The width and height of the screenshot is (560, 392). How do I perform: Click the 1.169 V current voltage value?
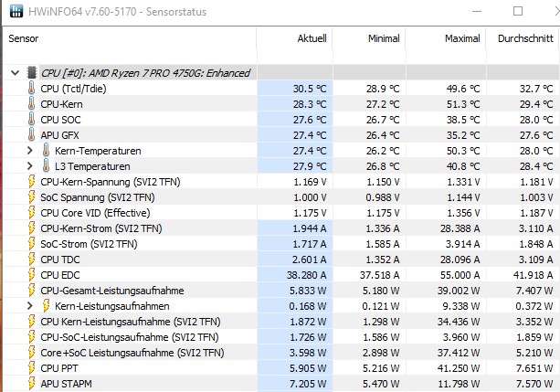click(310, 182)
